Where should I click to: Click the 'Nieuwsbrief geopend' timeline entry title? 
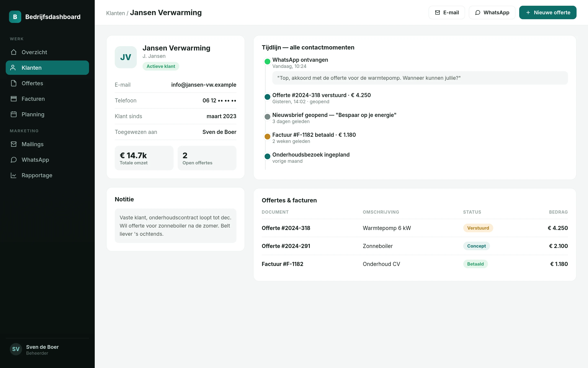coord(334,115)
